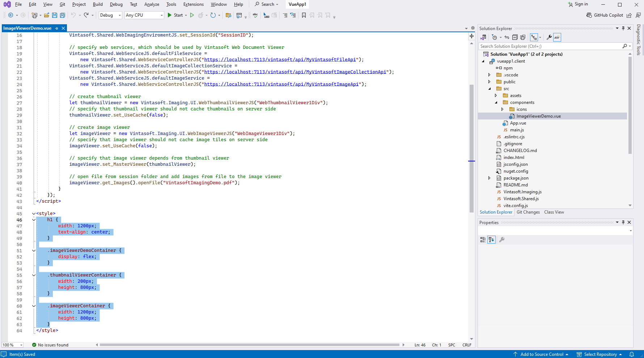Collapse All in Solution Explorer
This screenshot has height=358, width=644.
515,37
